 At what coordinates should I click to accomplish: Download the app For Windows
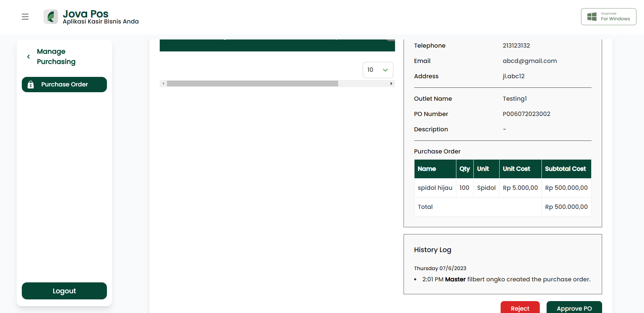[x=609, y=17]
